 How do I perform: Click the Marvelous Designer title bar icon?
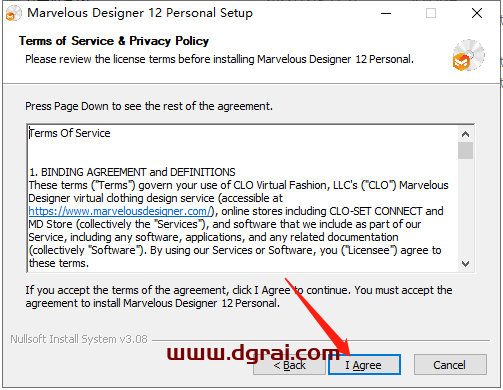click(13, 14)
